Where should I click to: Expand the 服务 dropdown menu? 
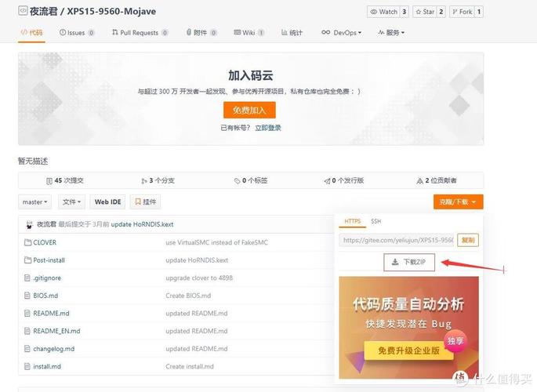391,32
